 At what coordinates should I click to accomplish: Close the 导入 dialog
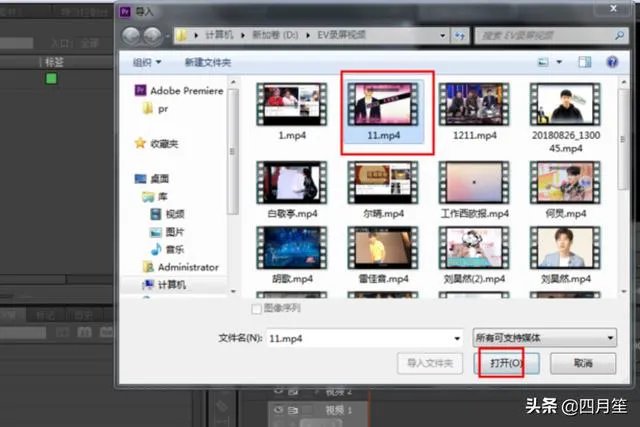pyautogui.click(x=613, y=9)
